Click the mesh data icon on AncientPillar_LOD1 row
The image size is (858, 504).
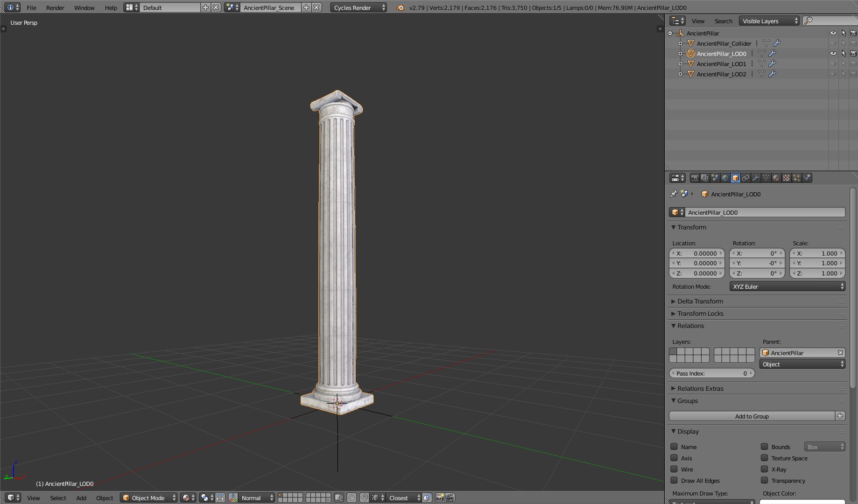coord(762,63)
